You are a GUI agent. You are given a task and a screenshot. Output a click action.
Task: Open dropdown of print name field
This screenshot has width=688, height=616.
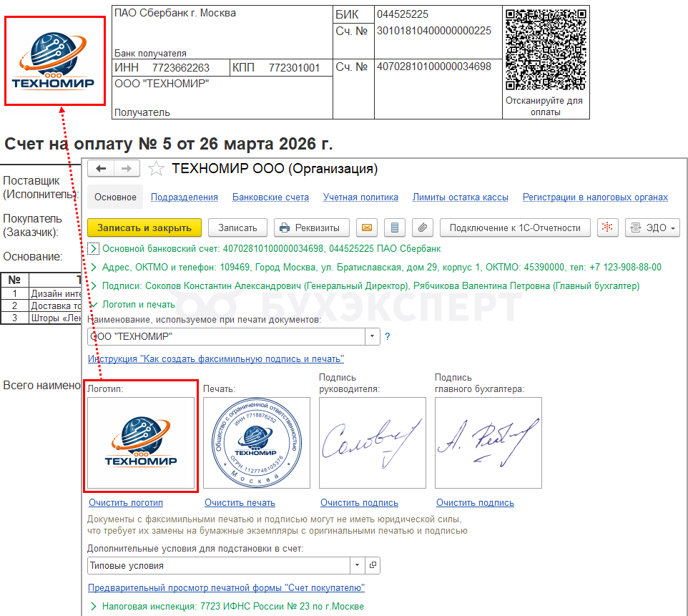(x=372, y=336)
